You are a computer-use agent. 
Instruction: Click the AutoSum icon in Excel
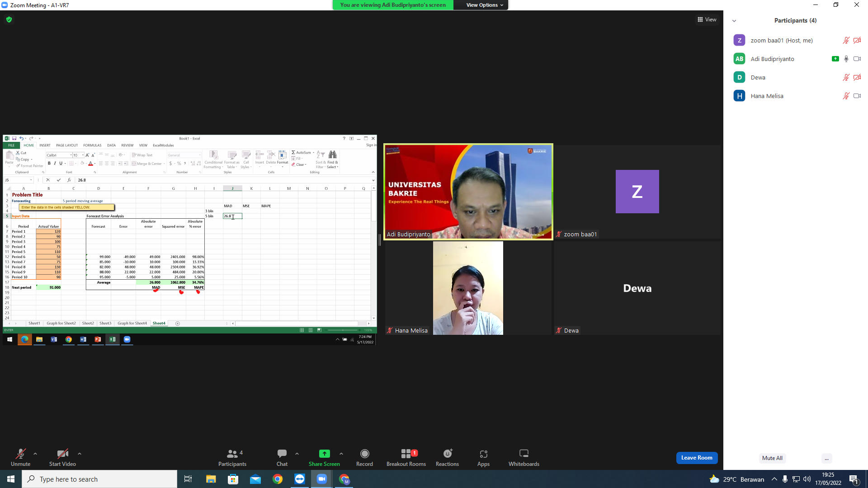[293, 153]
